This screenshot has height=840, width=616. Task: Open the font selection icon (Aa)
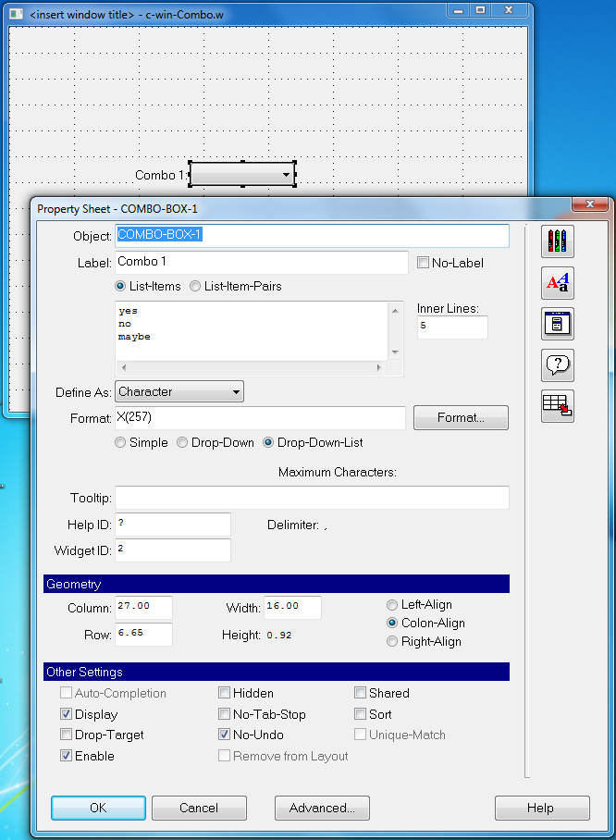(557, 283)
